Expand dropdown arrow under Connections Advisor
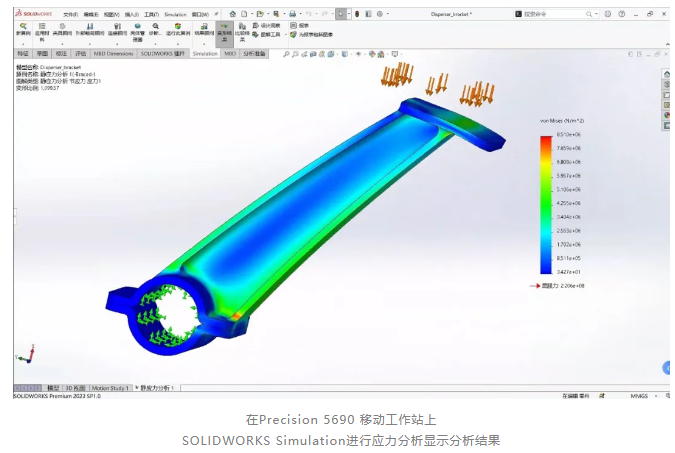The image size is (675, 453). tap(118, 44)
